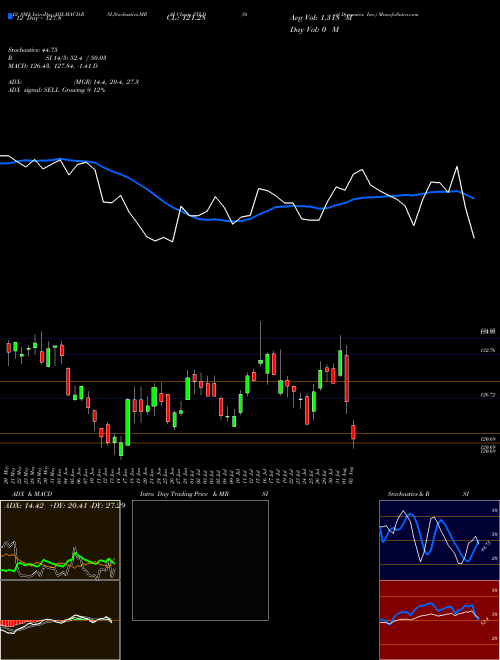Click the red RSI chart panel

pyautogui.click(x=439, y=620)
